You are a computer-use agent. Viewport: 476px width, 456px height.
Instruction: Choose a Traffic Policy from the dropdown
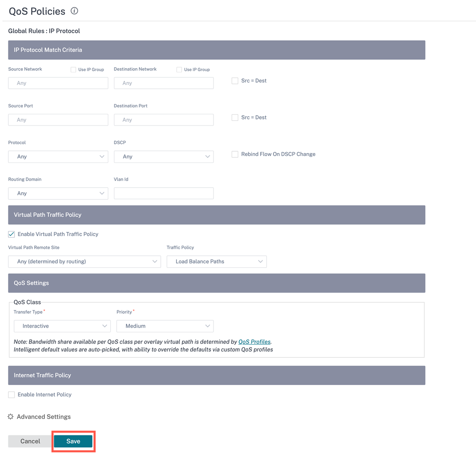coord(216,261)
